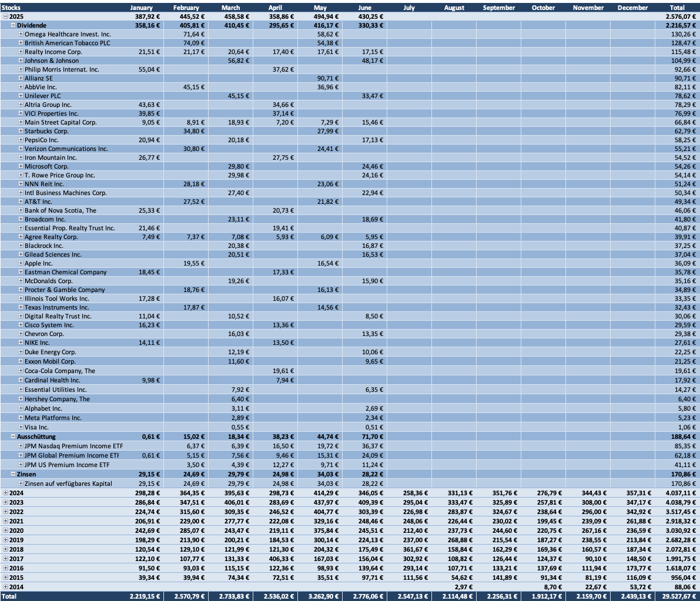Viewport: 700px width, 601px height.
Task: Expand the Johnson & Johnson row
Action: click(21, 61)
